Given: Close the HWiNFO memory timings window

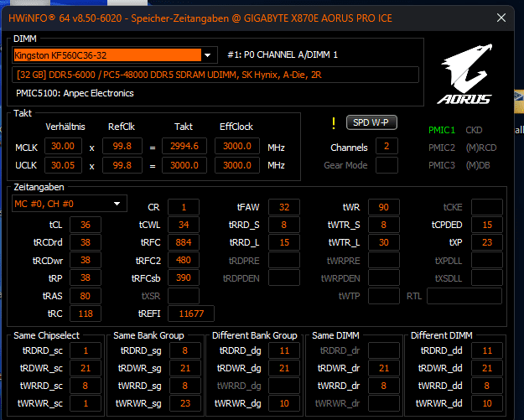Looking at the screenshot, I should 501,18.
